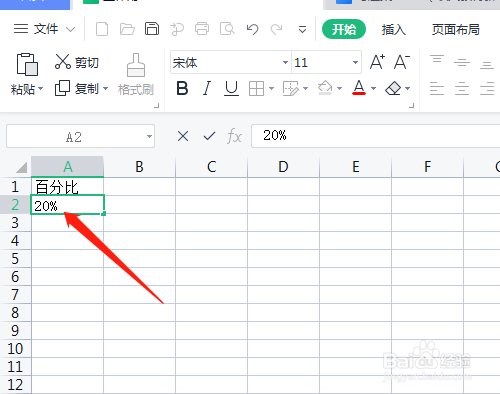Screen dimensions: 500x394
Task: Click the clear eraser icon
Action: coord(393,89)
